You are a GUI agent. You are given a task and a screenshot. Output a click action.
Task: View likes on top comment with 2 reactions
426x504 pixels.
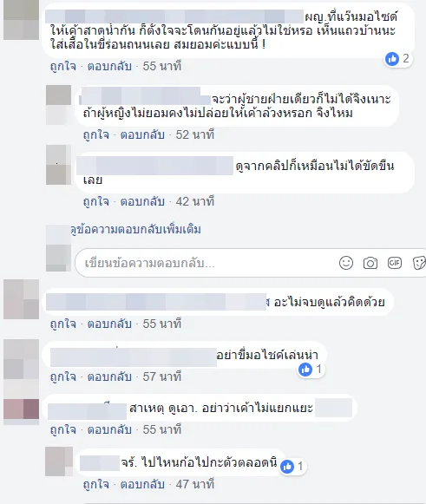pyautogui.click(x=397, y=59)
